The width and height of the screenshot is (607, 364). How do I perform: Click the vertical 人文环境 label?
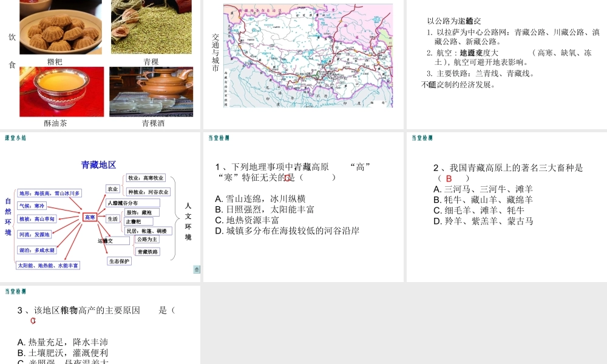[188, 221]
